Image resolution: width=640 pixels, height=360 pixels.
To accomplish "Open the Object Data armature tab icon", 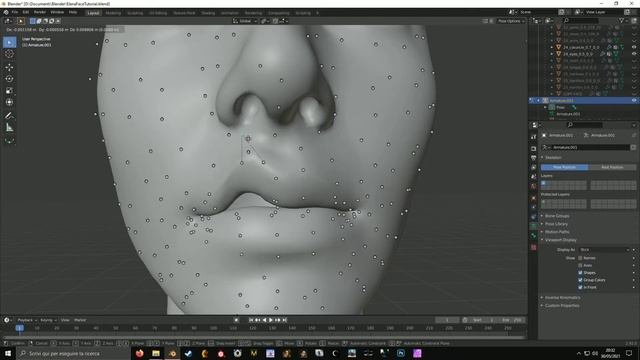I will pyautogui.click(x=533, y=226).
